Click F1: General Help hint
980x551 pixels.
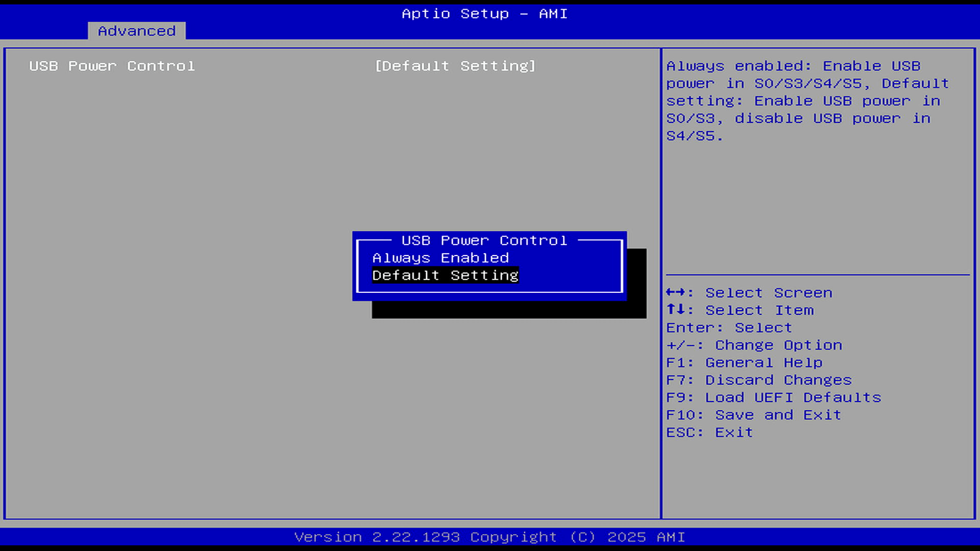(x=744, y=363)
